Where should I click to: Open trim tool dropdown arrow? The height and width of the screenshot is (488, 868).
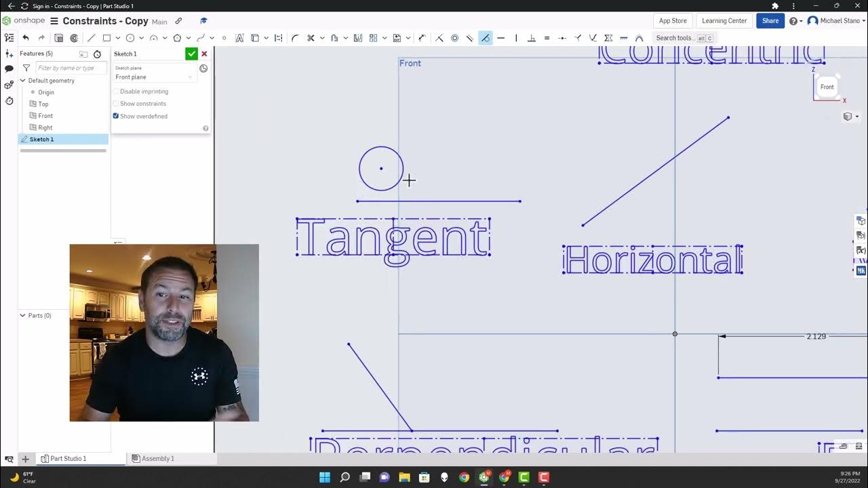pos(321,38)
